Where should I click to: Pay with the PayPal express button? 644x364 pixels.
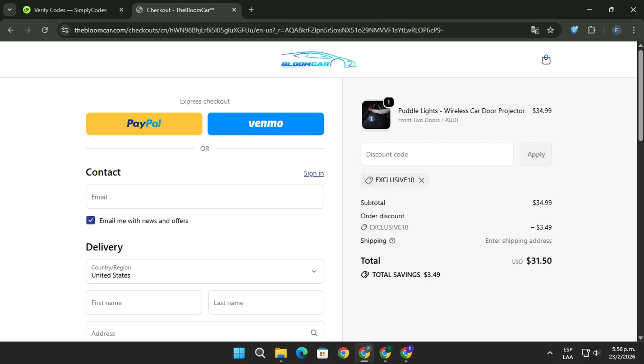coord(144,124)
